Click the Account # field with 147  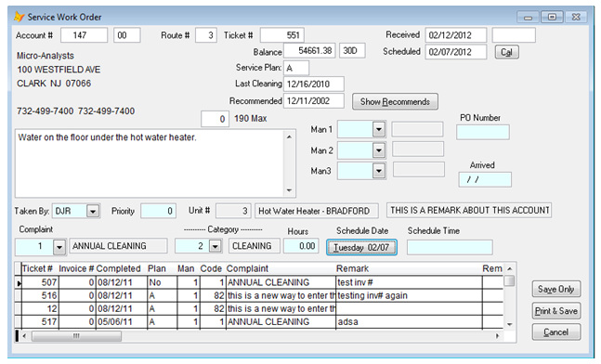point(84,35)
